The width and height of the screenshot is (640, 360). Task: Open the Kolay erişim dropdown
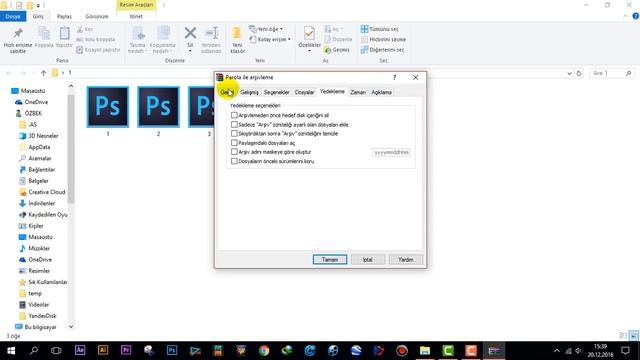(270, 39)
